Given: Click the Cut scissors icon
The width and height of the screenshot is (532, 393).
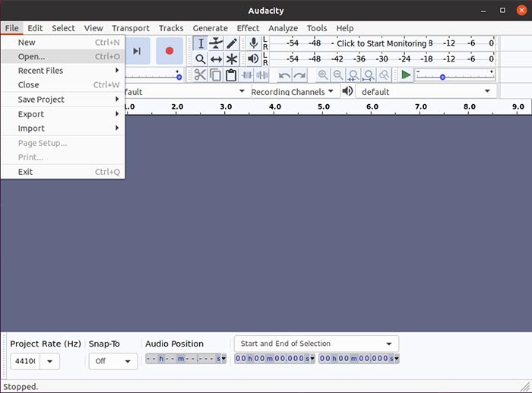Looking at the screenshot, I should pyautogui.click(x=200, y=75).
